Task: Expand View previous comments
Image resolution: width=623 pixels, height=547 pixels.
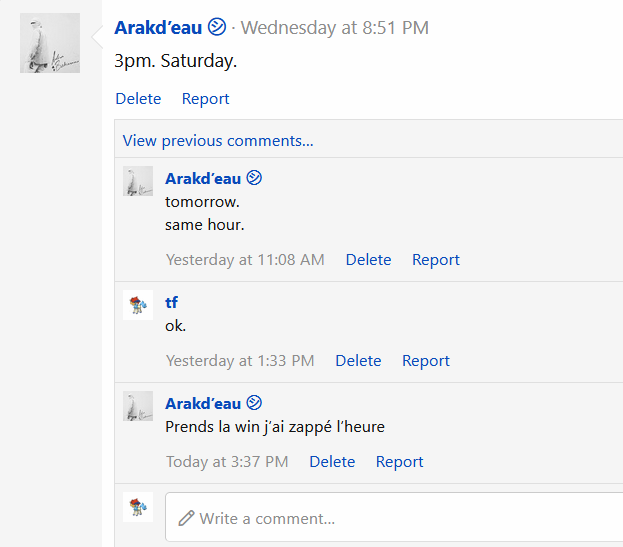Action: (218, 141)
